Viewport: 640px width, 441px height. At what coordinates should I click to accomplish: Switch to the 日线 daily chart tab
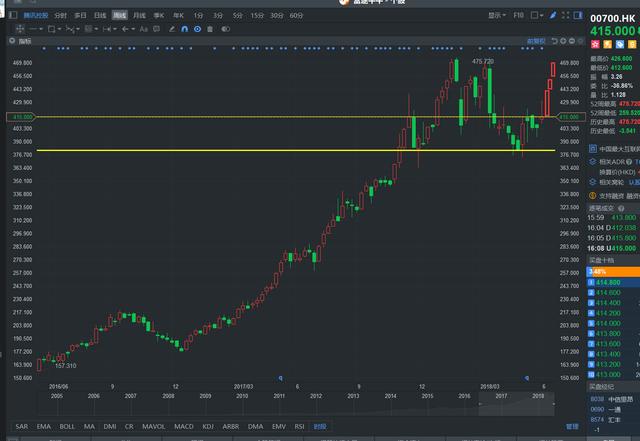(100, 16)
